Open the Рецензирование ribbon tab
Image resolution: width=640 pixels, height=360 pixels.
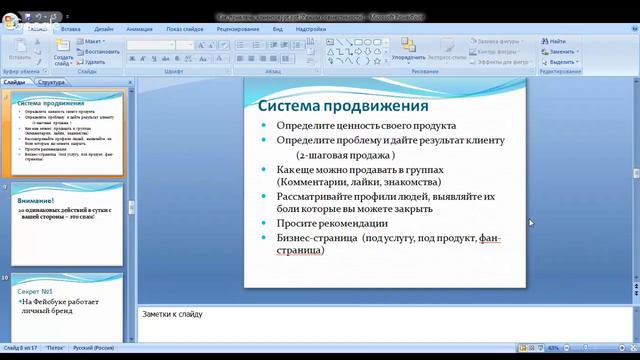pos(238,29)
